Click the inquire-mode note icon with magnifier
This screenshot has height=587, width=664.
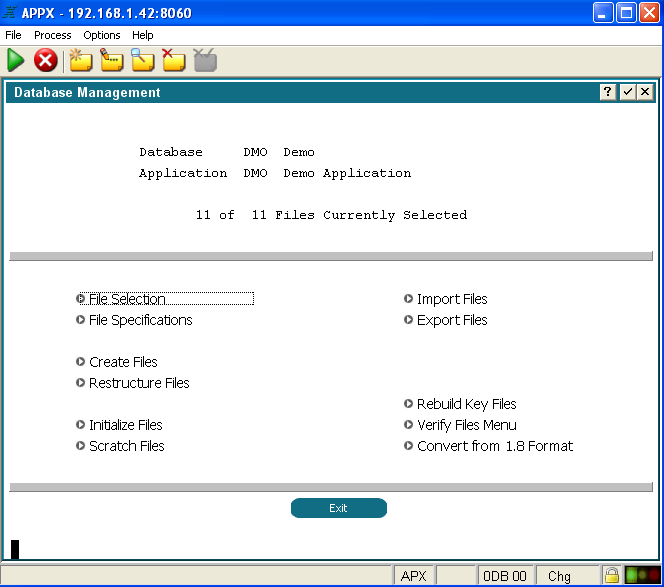tap(143, 61)
